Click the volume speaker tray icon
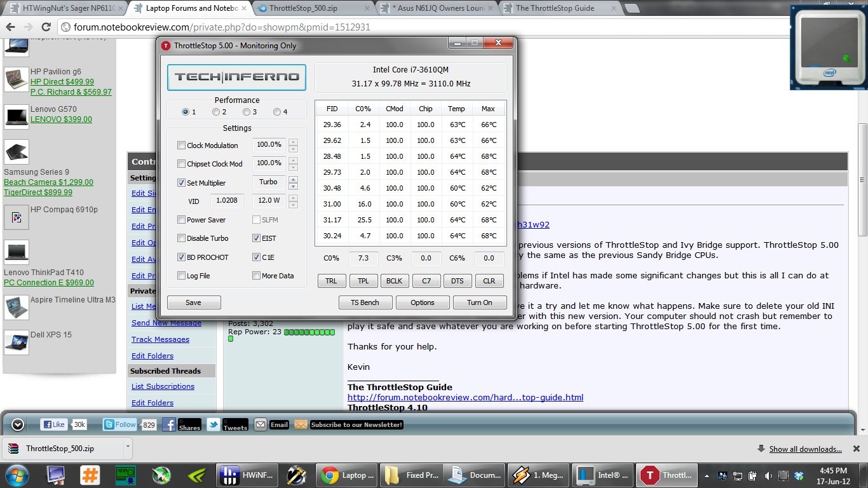This screenshot has height=488, width=868. (769, 475)
